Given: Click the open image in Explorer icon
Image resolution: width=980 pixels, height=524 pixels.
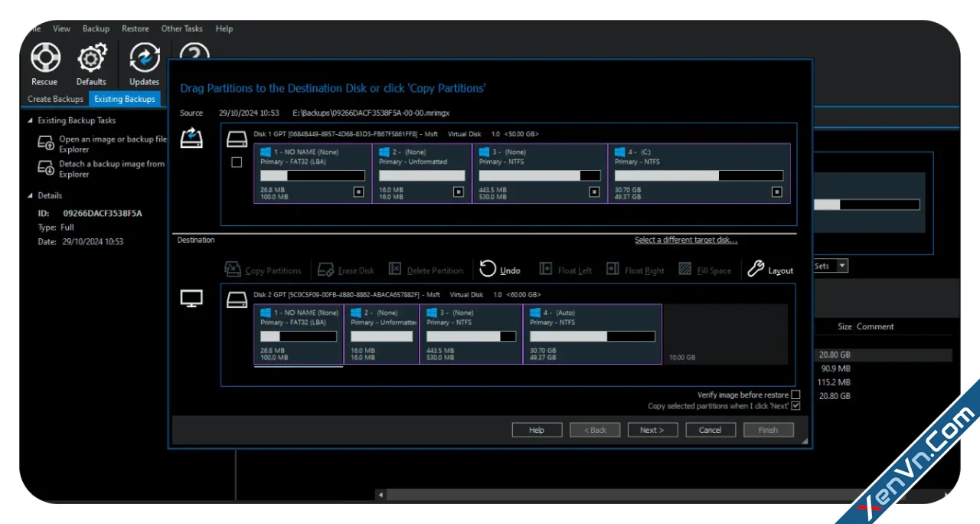Looking at the screenshot, I should tap(47, 143).
